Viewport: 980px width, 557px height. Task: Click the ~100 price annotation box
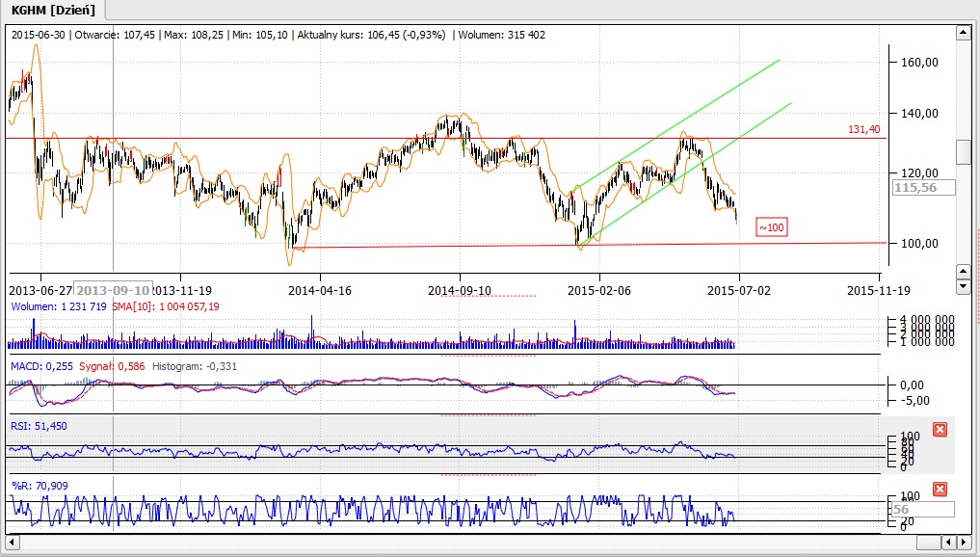pos(771,227)
